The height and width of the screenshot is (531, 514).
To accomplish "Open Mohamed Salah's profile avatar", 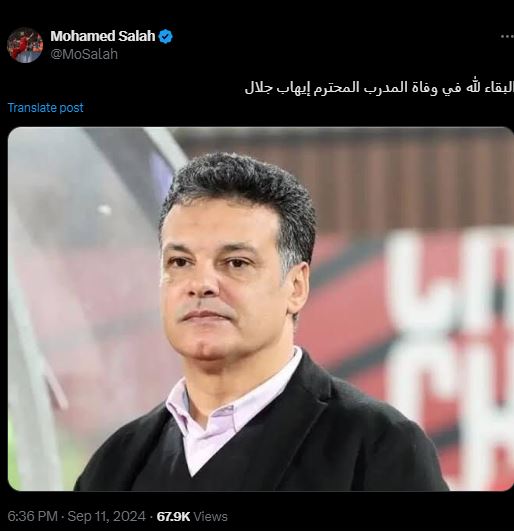I will 25,45.
